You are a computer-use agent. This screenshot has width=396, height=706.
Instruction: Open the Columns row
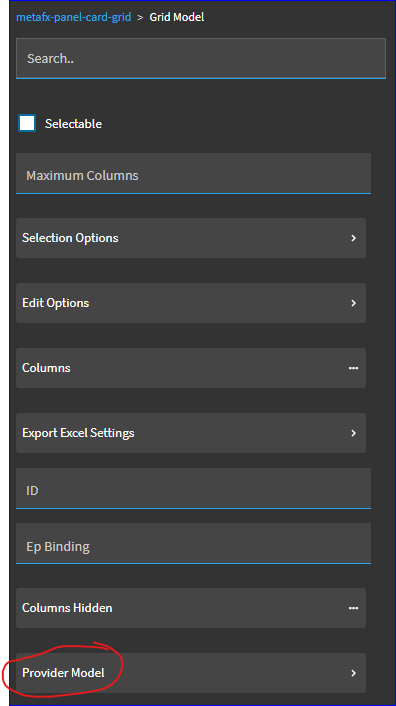191,368
